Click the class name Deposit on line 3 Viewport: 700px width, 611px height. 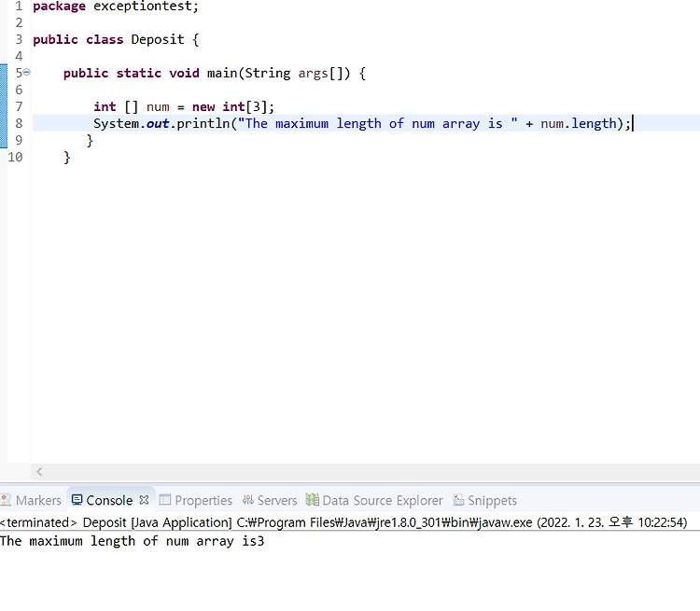point(158,39)
